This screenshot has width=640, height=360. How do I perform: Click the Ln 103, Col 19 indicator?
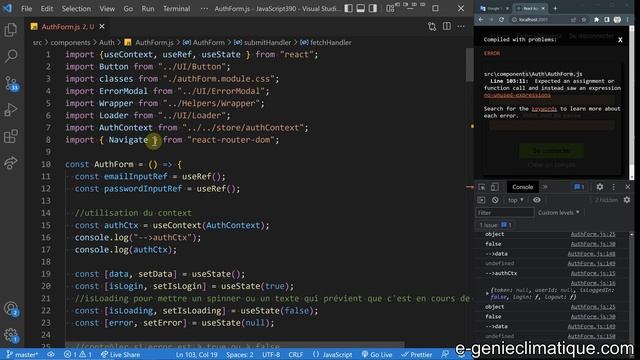197,355
